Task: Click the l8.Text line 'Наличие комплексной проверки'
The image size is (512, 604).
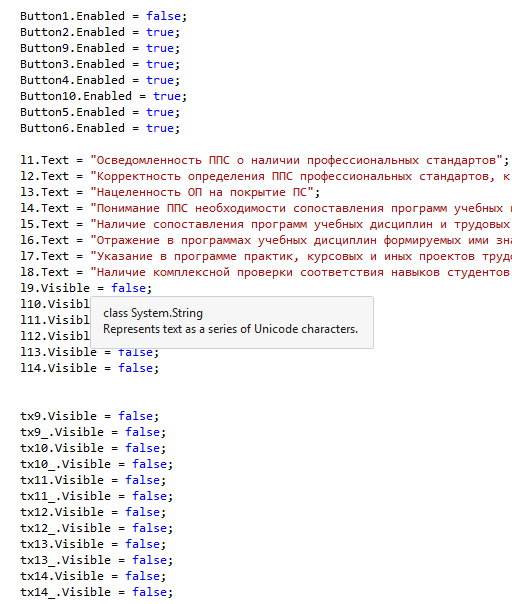Action: [x=266, y=272]
